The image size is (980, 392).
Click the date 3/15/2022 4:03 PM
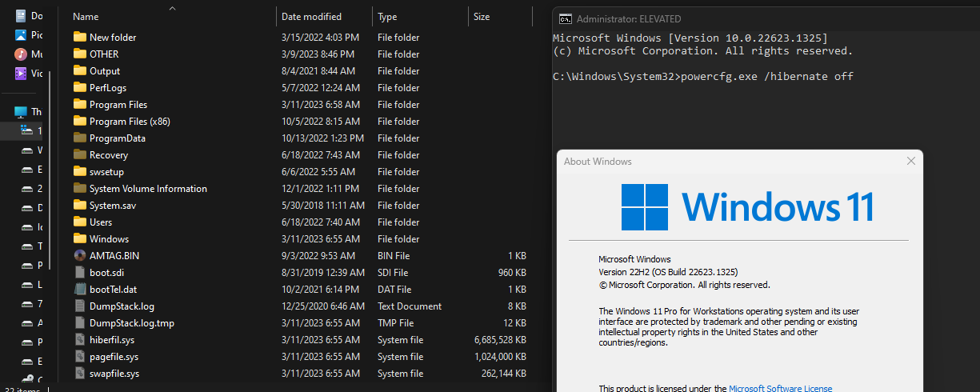point(320,37)
